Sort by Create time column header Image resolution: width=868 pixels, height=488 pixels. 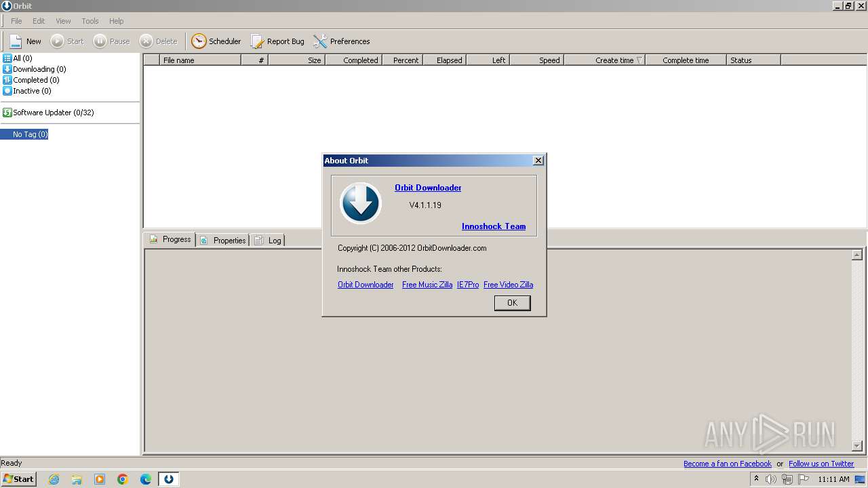[605, 60]
